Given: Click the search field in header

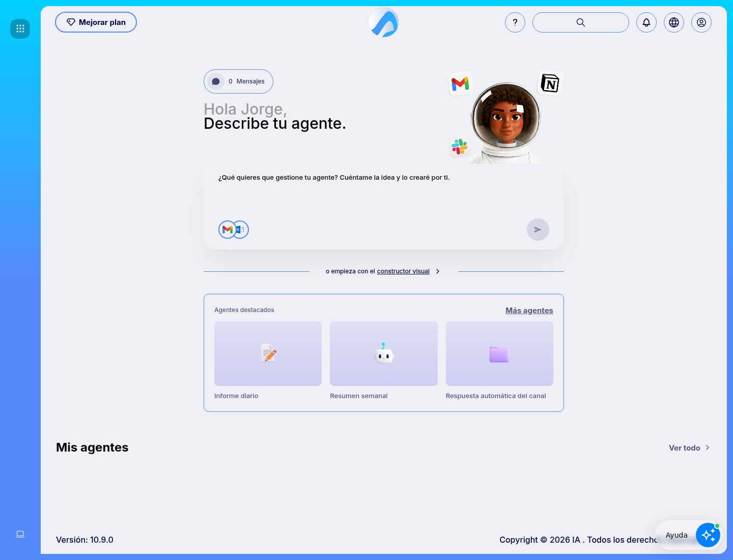Looking at the screenshot, I should click(581, 22).
